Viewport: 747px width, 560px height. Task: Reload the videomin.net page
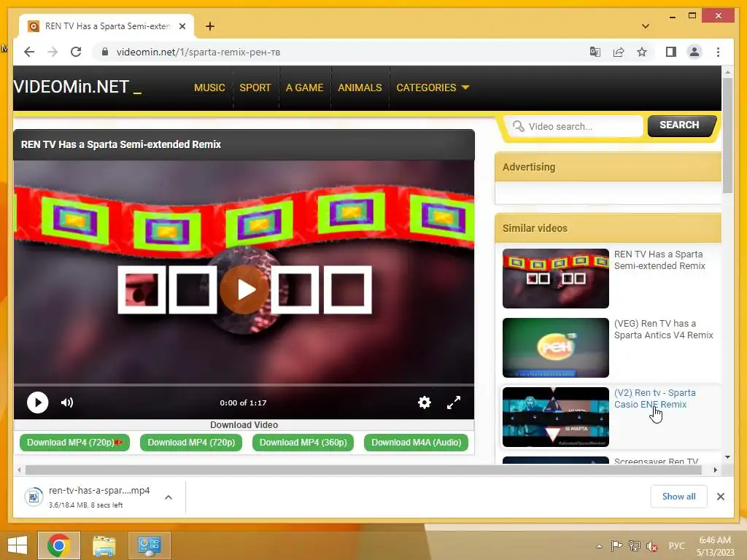click(76, 52)
